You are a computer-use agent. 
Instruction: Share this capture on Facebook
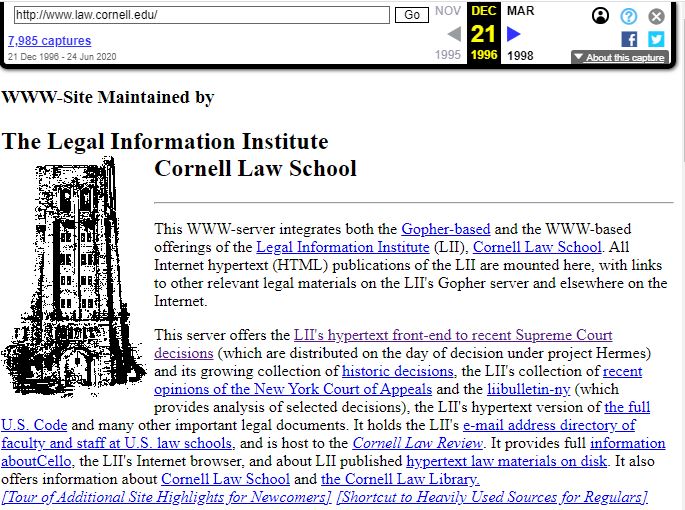[x=629, y=39]
